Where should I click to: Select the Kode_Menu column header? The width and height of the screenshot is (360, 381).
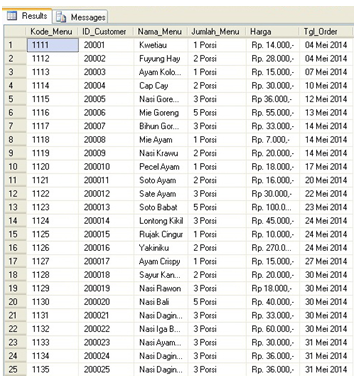click(53, 32)
